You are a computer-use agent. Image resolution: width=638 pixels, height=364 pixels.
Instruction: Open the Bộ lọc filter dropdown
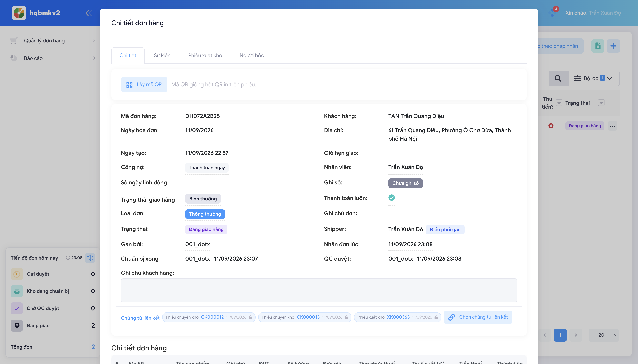tap(594, 78)
